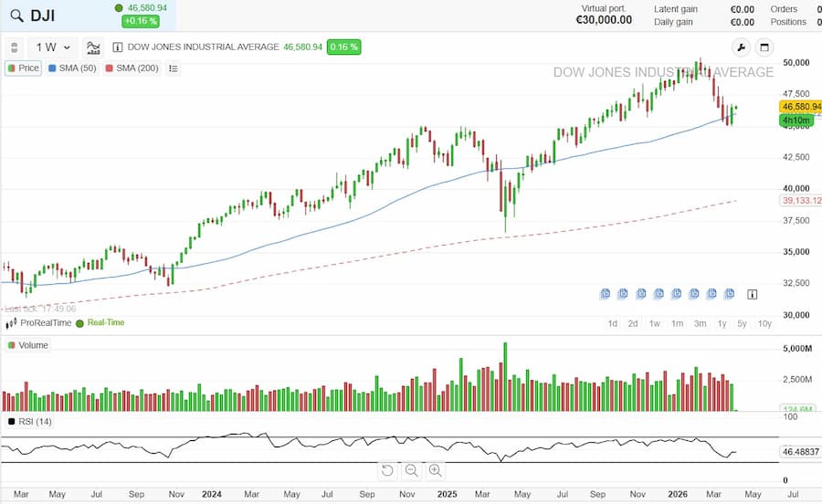Open the chart indicators icon

click(93, 47)
